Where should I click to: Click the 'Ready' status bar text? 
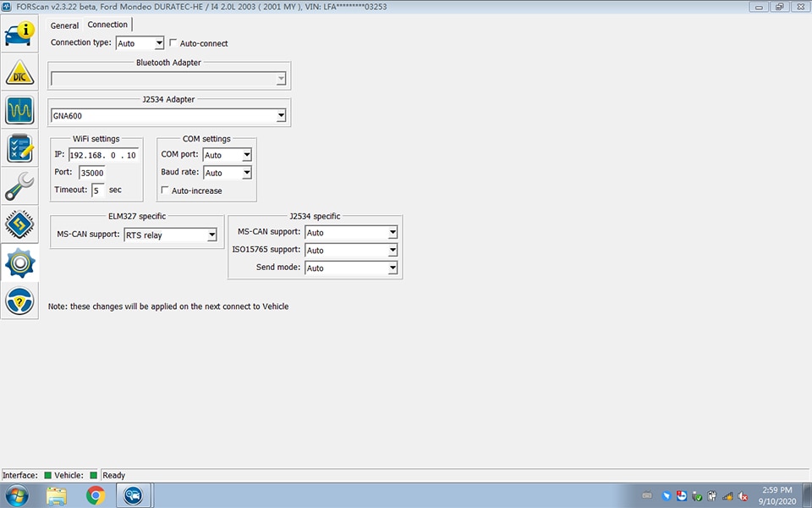114,475
